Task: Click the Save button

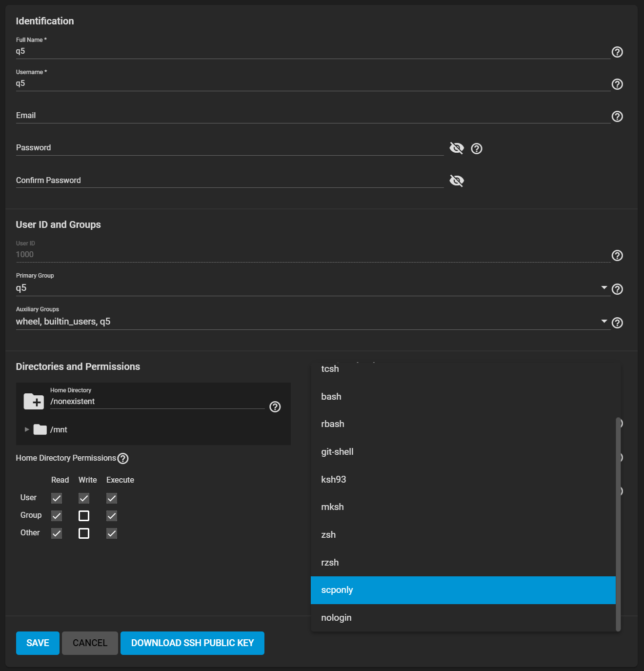Action: [38, 643]
